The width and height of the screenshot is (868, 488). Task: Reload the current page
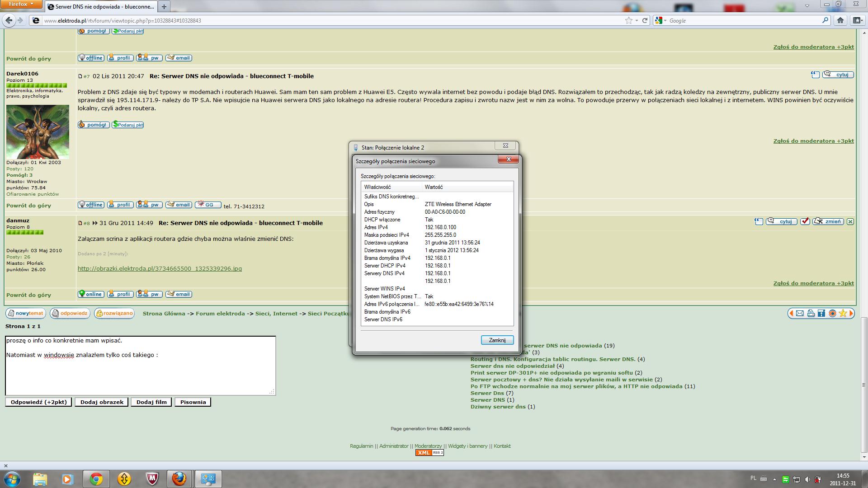coord(645,20)
